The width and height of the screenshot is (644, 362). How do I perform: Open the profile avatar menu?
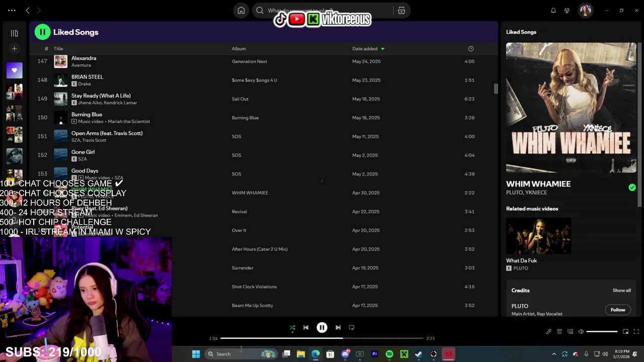[585, 11]
